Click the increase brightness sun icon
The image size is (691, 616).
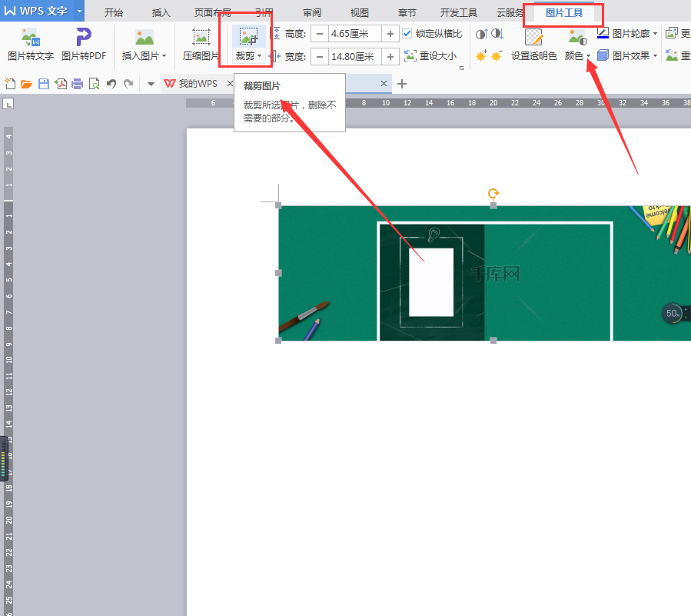482,55
